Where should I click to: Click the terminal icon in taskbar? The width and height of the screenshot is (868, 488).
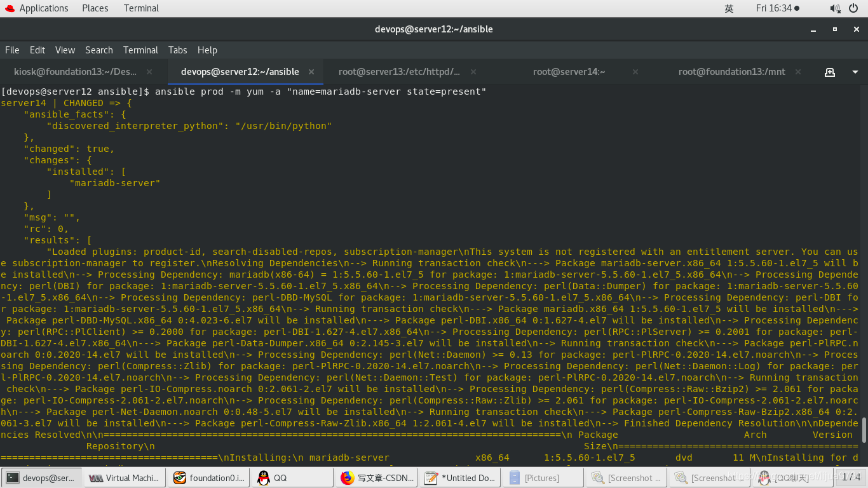point(13,478)
